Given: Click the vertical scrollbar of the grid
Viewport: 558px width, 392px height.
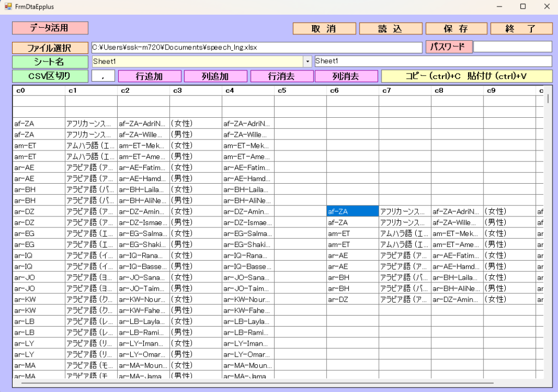Looking at the screenshot, I should [548, 218].
